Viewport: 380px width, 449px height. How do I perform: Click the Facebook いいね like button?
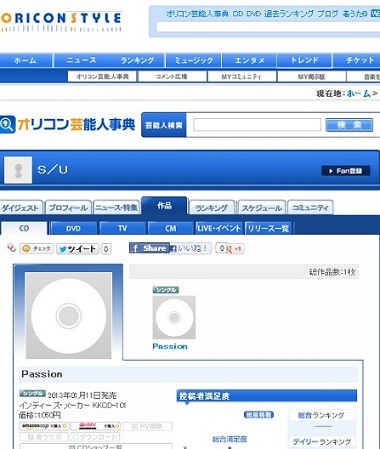190,248
